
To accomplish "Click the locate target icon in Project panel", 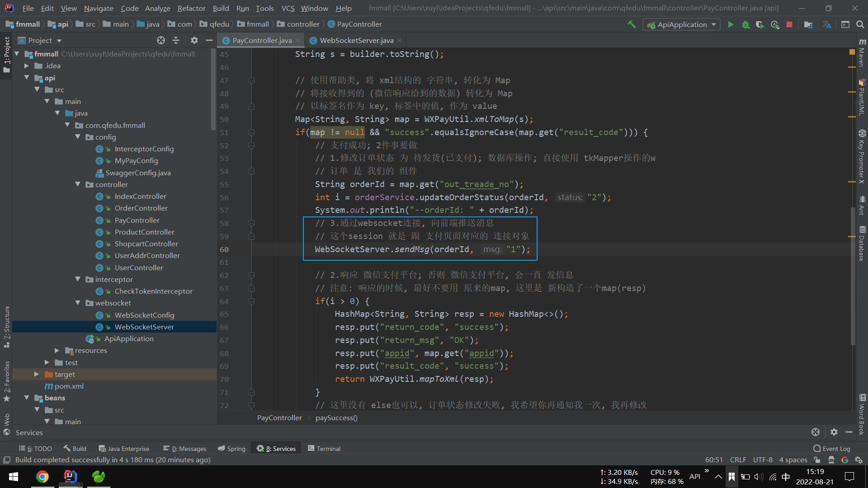I will click(x=161, y=40).
